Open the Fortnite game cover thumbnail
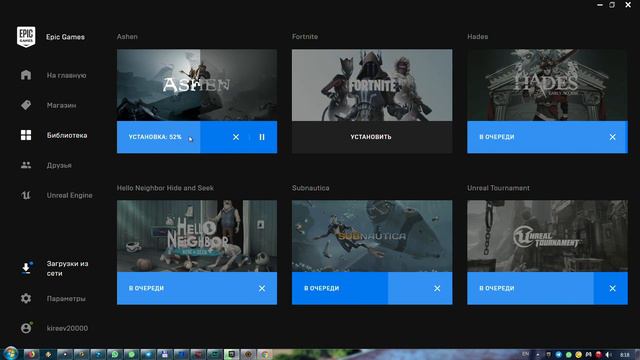Viewport: 640px width, 360px height. (x=372, y=85)
